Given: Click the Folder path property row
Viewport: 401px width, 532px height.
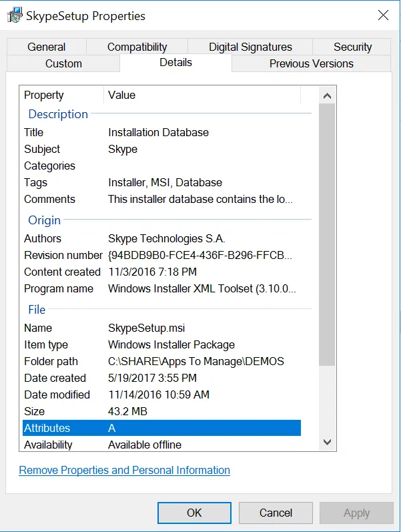Looking at the screenshot, I should 51,361.
